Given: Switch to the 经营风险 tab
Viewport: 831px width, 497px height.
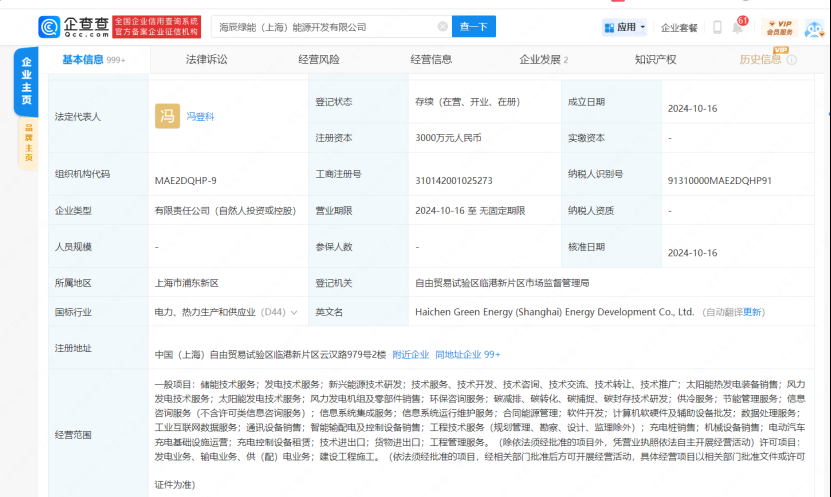Looking at the screenshot, I should click(318, 60).
